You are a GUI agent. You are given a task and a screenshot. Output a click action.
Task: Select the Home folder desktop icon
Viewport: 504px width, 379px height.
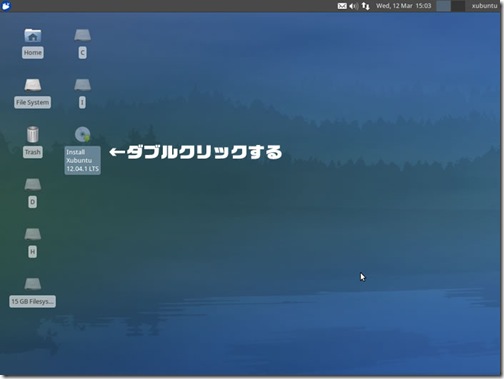(33, 35)
